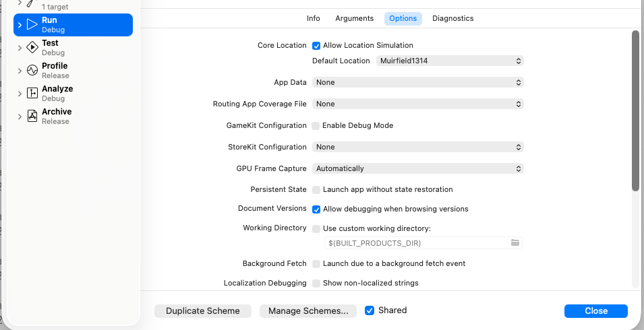Toggle the Shared scheme checkbox
The image size is (644, 330).
coord(370,310)
